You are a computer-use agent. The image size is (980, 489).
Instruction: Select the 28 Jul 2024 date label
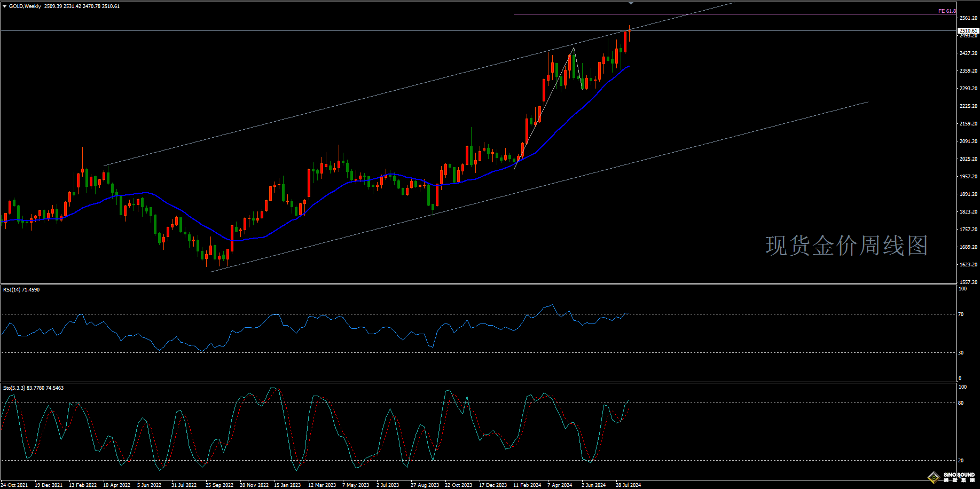click(628, 485)
